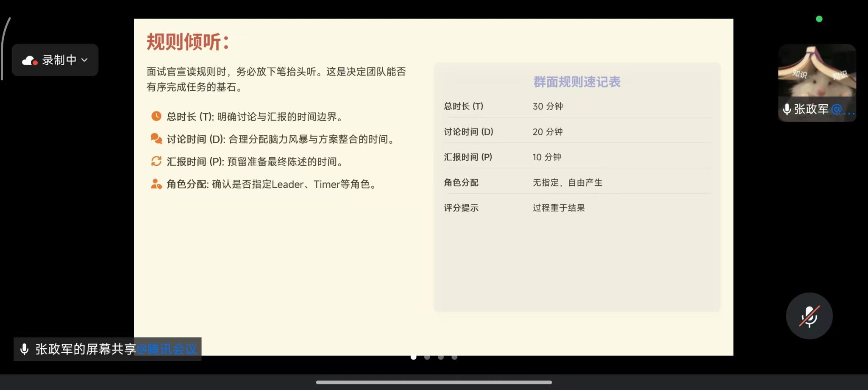
Task: Go to the fourth page dot
Action: pos(454,357)
